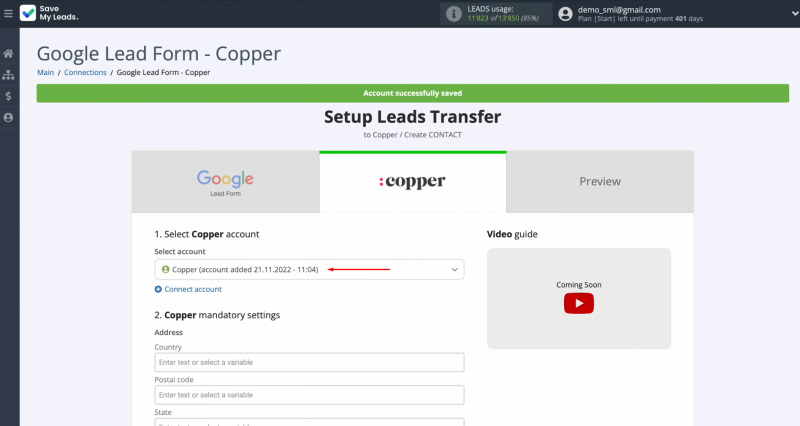Viewport: 800px width, 426px height.
Task: Click the LEADS usage info icon
Action: click(x=453, y=14)
